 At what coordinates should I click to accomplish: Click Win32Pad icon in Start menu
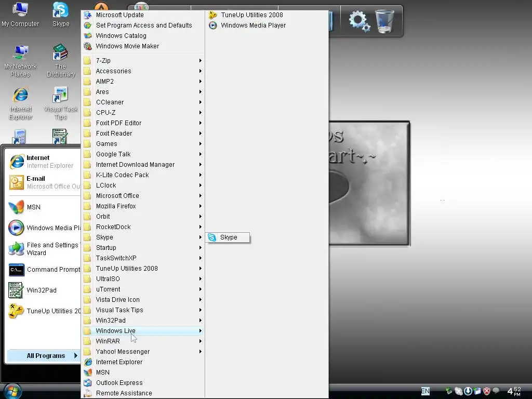[16, 290]
